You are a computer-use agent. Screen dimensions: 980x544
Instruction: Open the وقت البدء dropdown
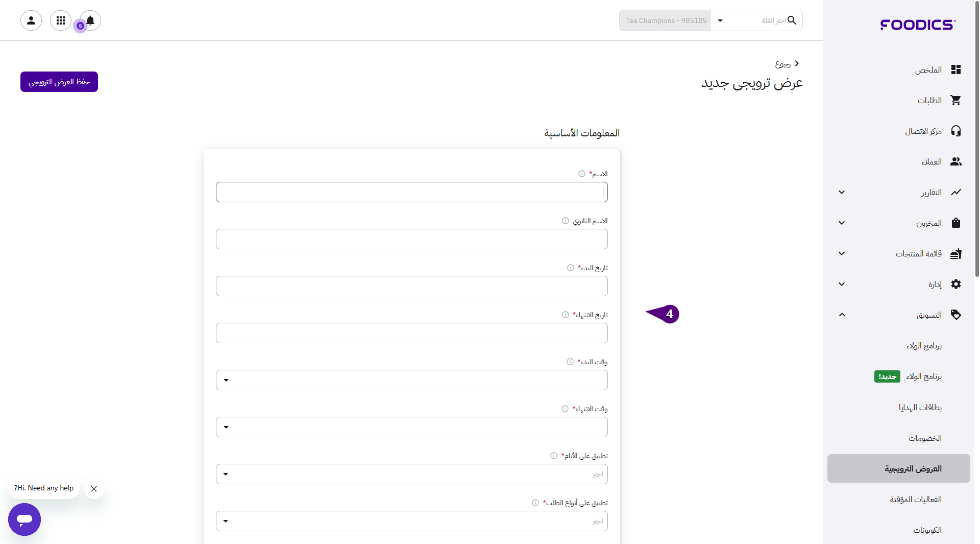click(x=411, y=380)
